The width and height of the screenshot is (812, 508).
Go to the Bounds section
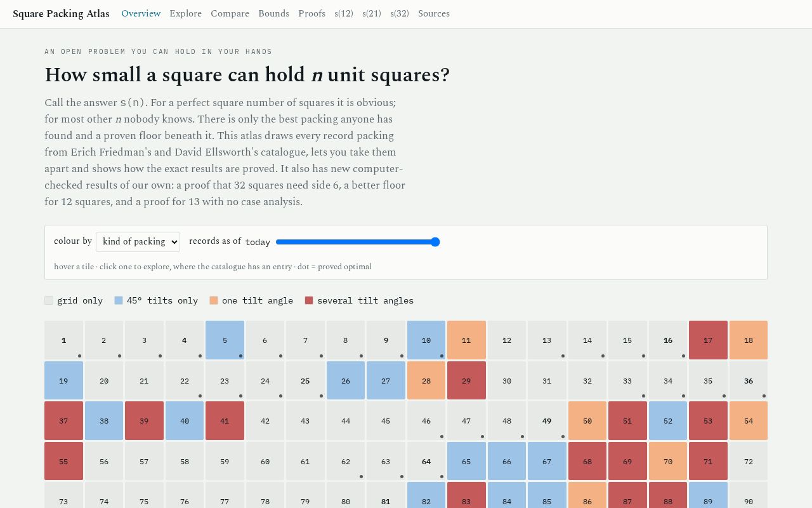273,13
